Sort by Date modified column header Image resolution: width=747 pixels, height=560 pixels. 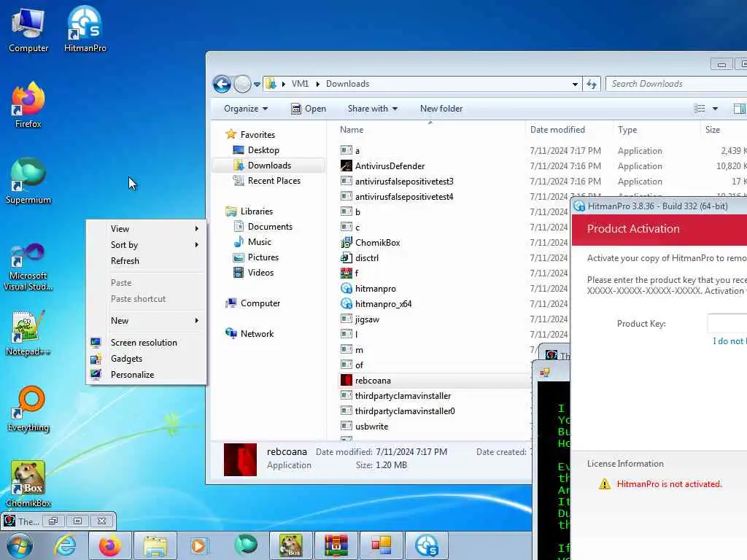pos(557,130)
